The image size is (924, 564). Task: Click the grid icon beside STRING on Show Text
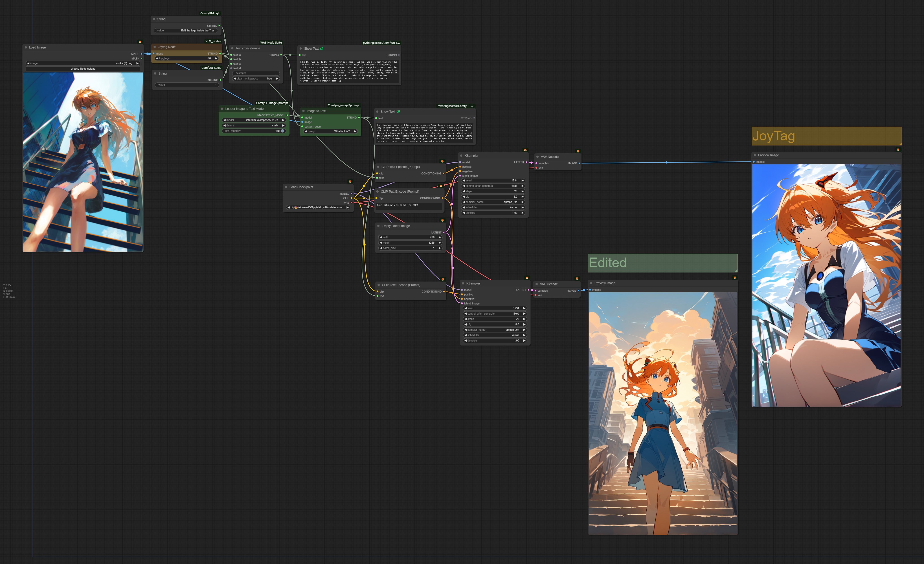click(399, 55)
